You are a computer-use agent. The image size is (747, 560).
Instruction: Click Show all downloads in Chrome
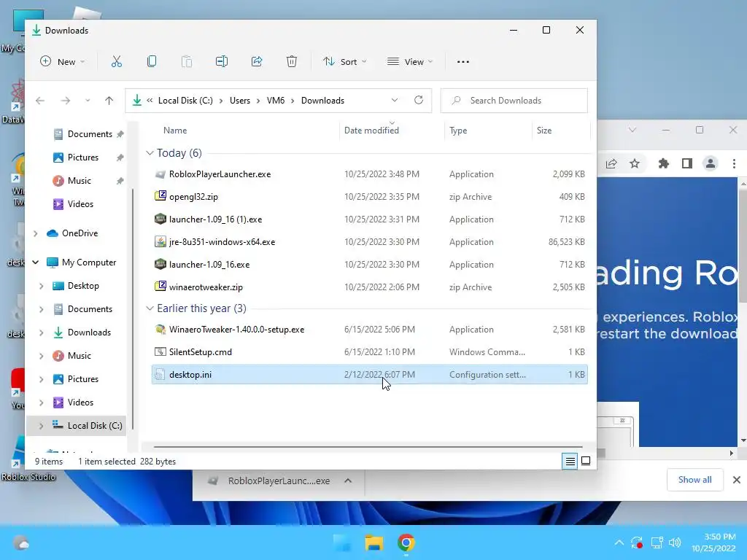click(x=694, y=480)
